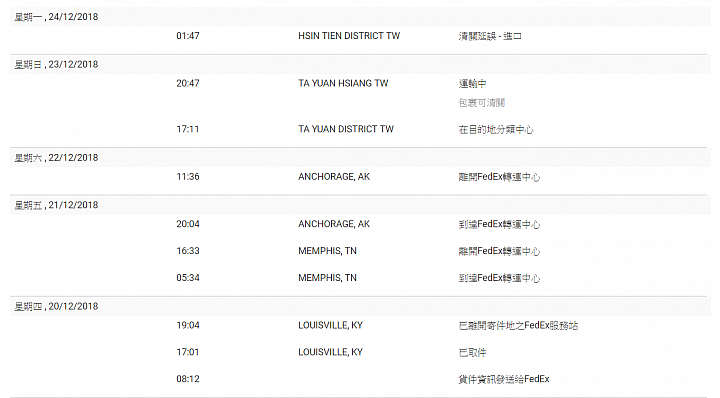Select the 20:47 TA YUAN HSIANG TW row
Viewport: 720px width, 398px height.
(360, 93)
